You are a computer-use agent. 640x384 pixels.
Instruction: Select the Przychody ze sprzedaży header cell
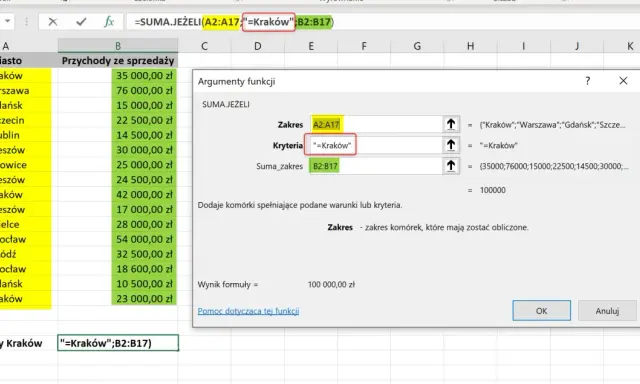click(x=118, y=61)
